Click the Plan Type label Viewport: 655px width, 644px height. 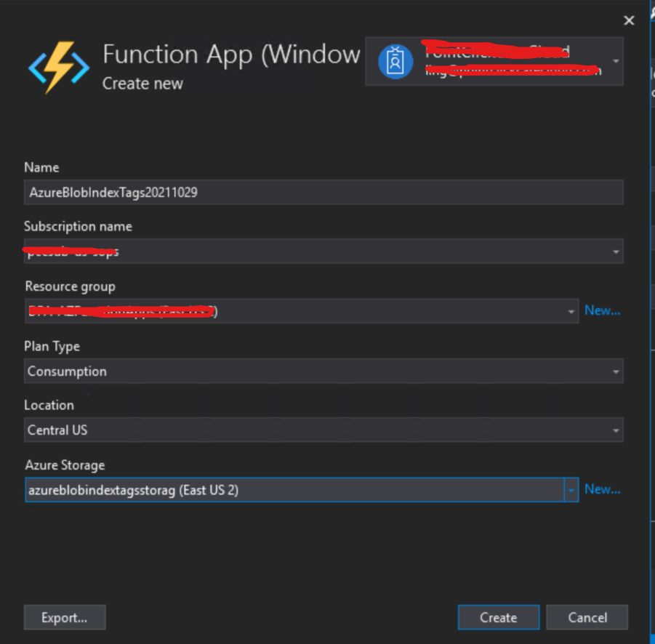[x=52, y=346]
